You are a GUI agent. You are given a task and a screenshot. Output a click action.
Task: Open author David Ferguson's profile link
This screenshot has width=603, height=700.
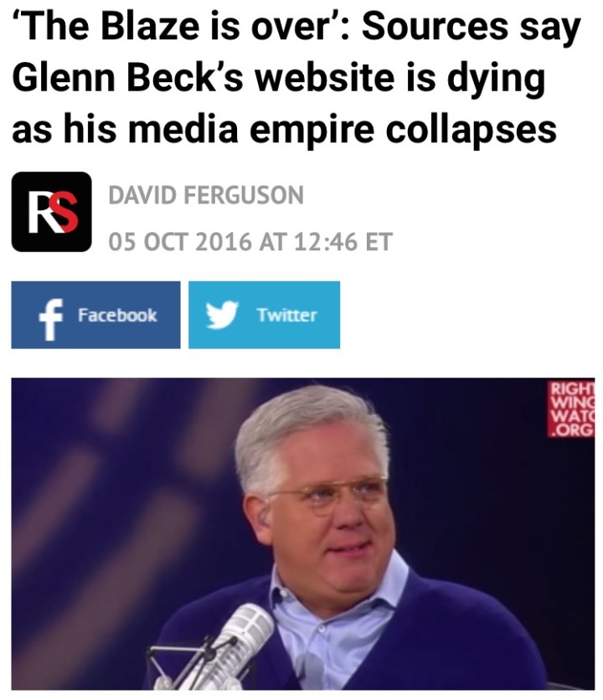tap(206, 195)
